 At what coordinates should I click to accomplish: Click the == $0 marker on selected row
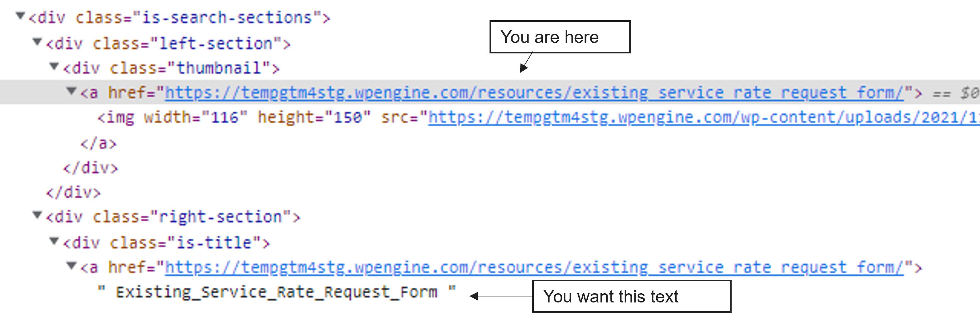coord(955,93)
